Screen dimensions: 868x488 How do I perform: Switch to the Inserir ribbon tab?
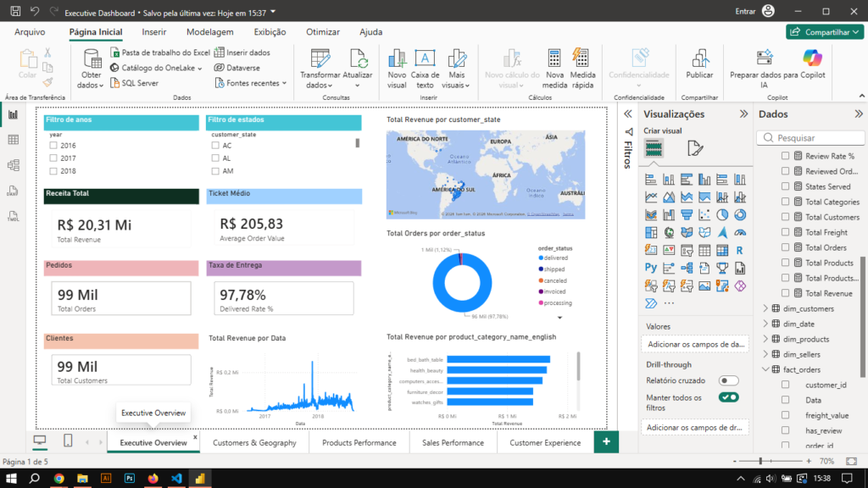click(154, 32)
